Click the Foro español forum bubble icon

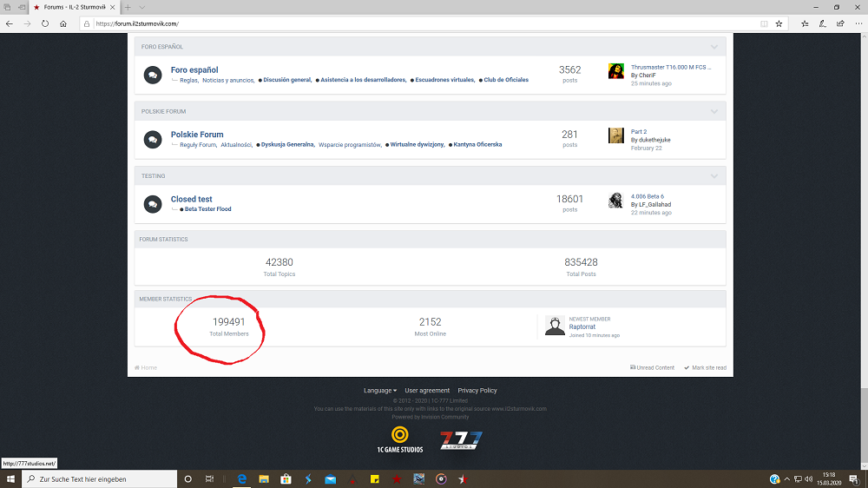click(x=153, y=75)
